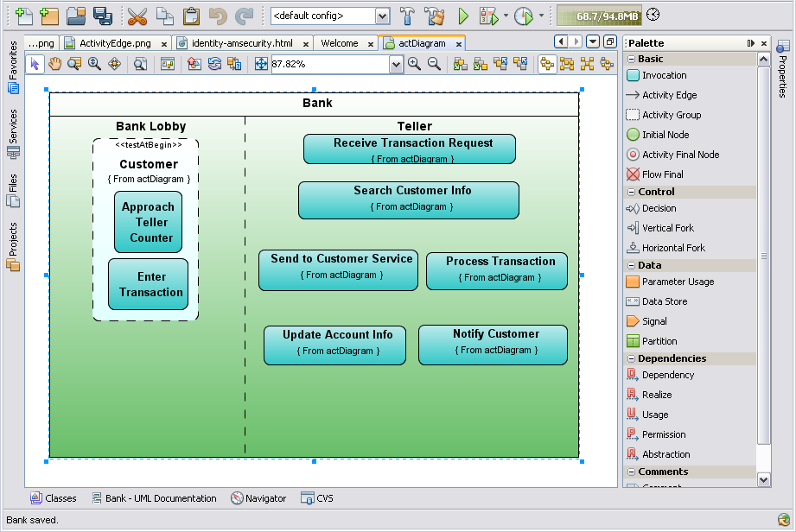
Task: Click the memory usage bar
Action: [598, 16]
